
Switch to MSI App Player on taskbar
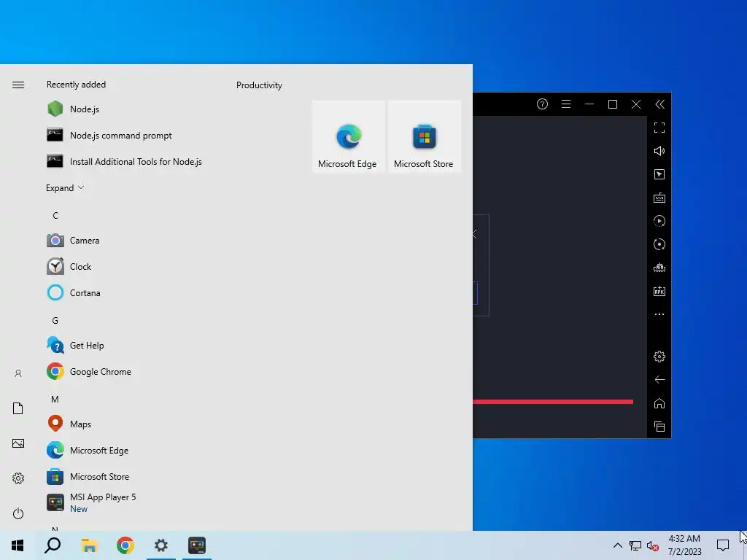tap(197, 545)
